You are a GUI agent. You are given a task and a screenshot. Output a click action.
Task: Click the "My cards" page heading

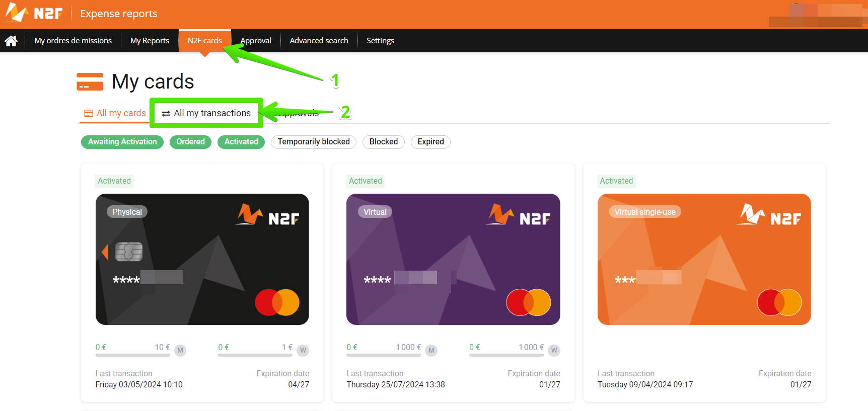click(x=153, y=81)
